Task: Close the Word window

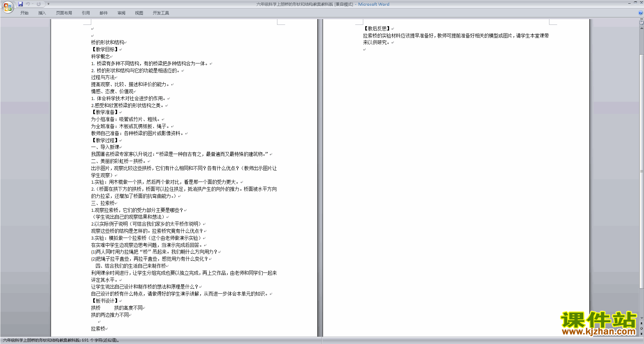Action: point(641,3)
